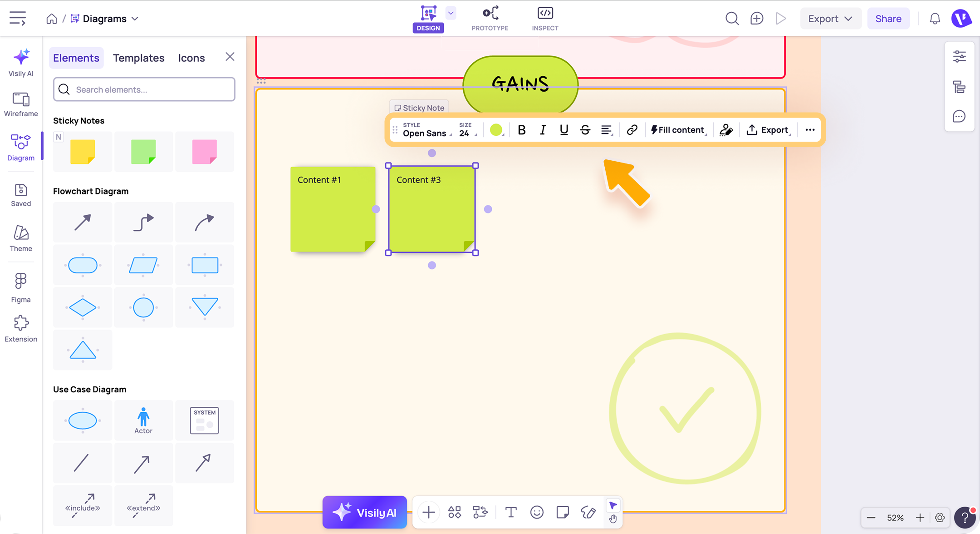Open sticky note color swatch
Screen dimensions: 980x534
pos(497,130)
